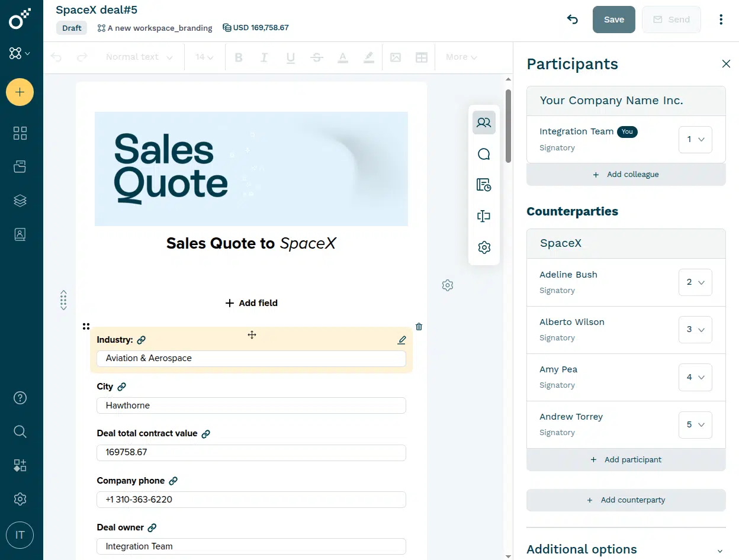Edit the Industry field with pencil icon
This screenshot has height=560, width=739.
[x=402, y=340]
